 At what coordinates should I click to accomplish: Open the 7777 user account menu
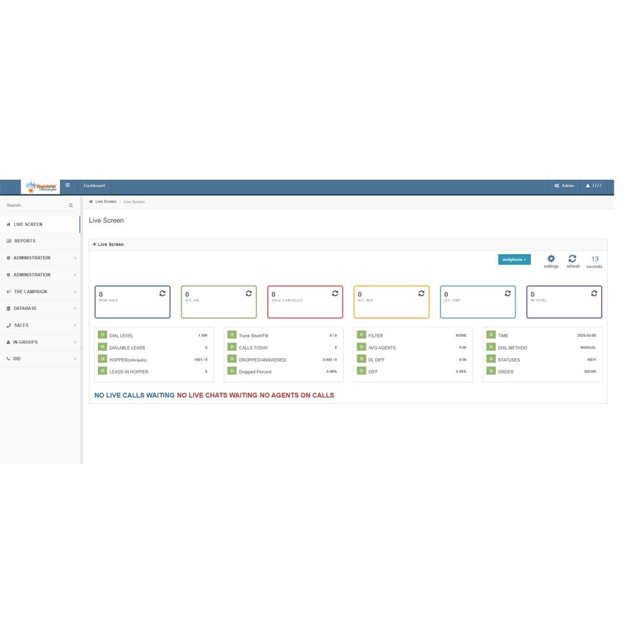pyautogui.click(x=594, y=186)
